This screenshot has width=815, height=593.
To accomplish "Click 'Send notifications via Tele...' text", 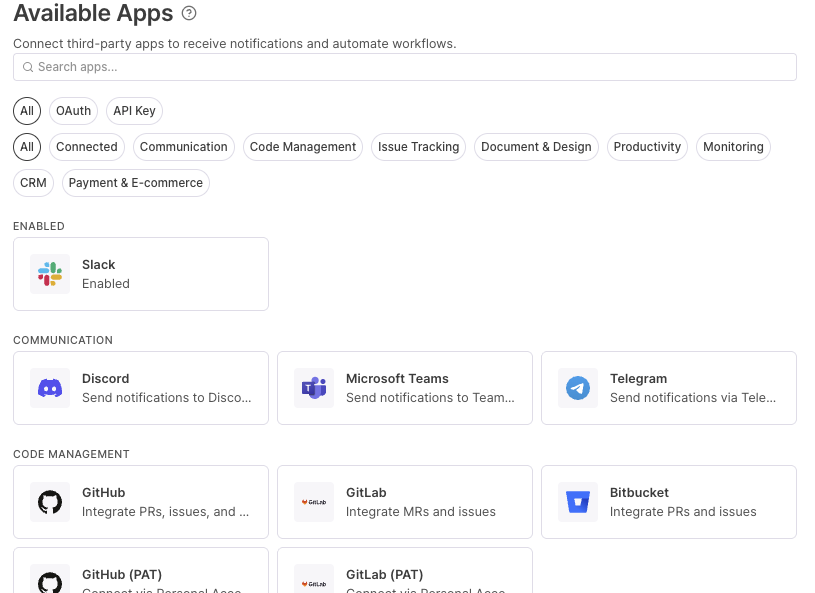I will click(x=693, y=398).
